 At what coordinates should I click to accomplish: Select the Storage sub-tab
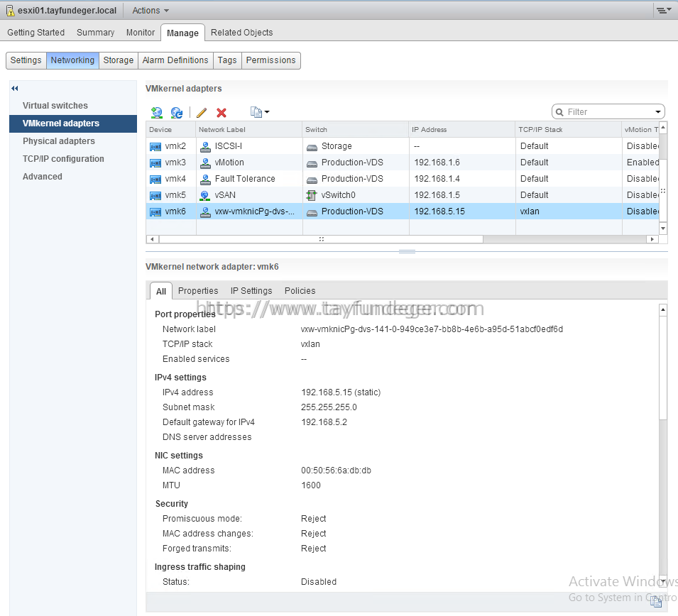(x=119, y=60)
